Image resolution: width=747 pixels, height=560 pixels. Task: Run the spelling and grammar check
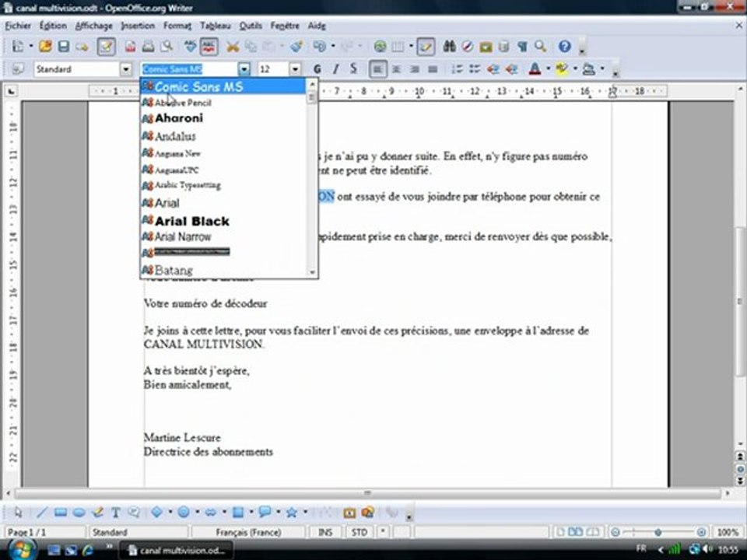pyautogui.click(x=191, y=46)
